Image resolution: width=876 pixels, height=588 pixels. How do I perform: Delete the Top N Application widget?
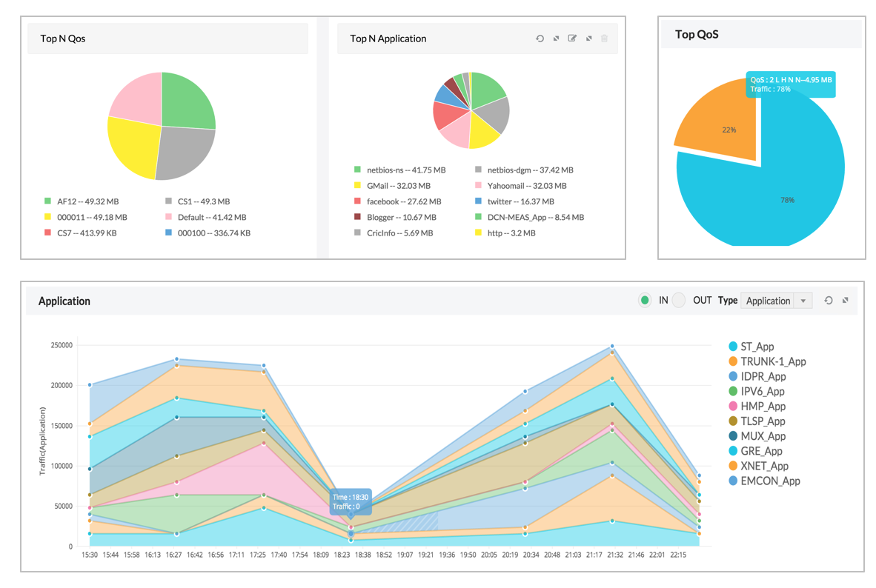[x=605, y=39]
